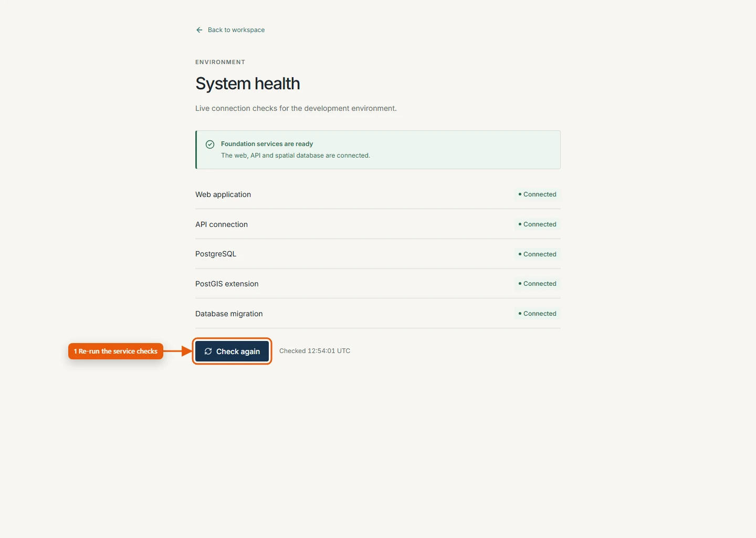The image size is (756, 538).
Task: Click the back arrow icon
Action: click(199, 30)
